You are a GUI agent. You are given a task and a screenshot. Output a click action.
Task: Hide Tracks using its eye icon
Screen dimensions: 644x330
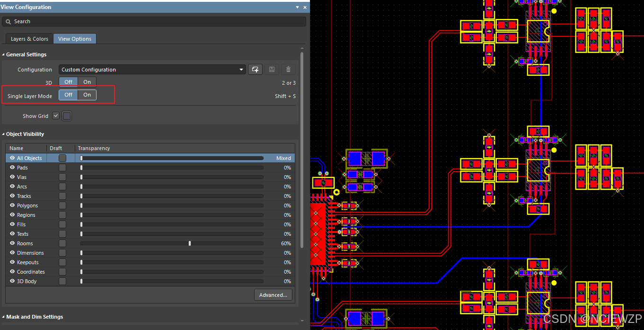(12, 196)
